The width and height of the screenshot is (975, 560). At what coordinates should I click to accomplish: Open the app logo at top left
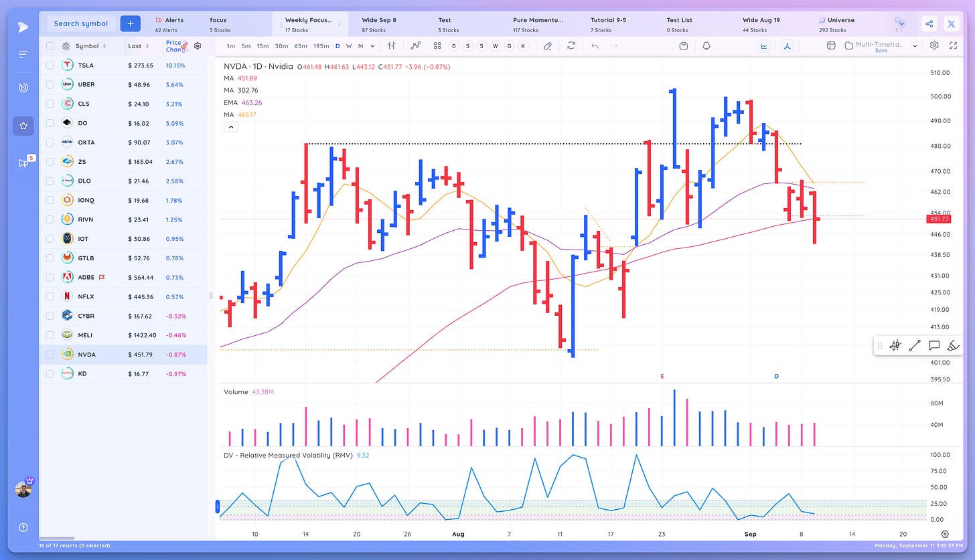[23, 27]
